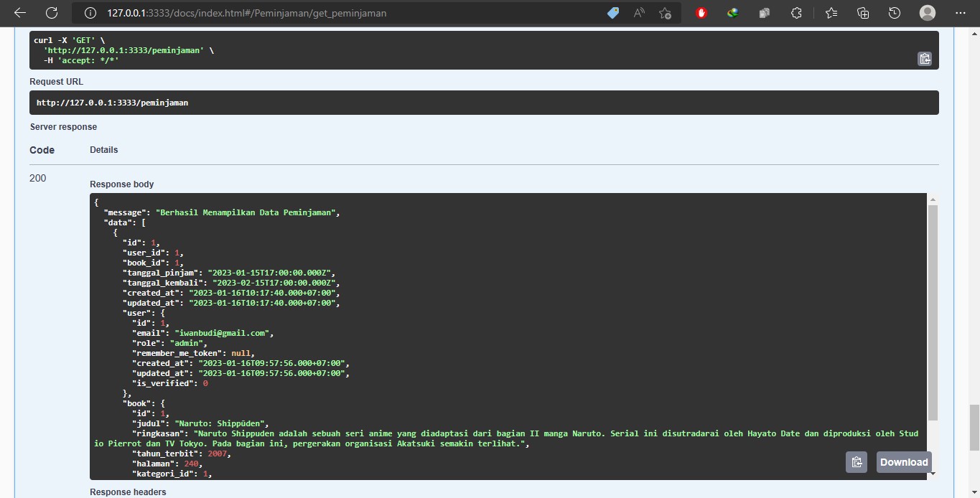Open the browser profile menu

928,13
